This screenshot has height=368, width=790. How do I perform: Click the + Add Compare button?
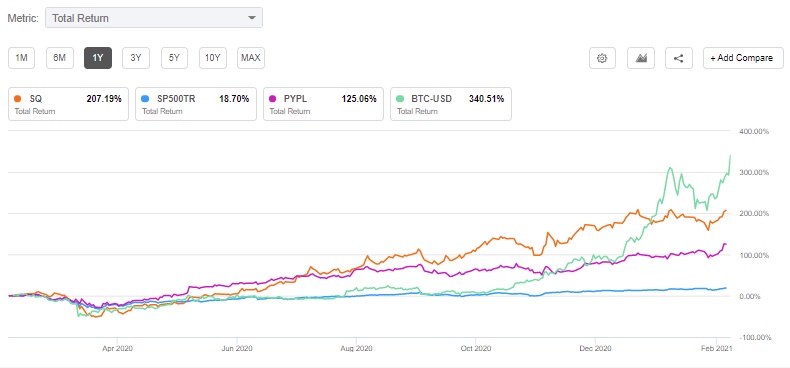pyautogui.click(x=743, y=58)
